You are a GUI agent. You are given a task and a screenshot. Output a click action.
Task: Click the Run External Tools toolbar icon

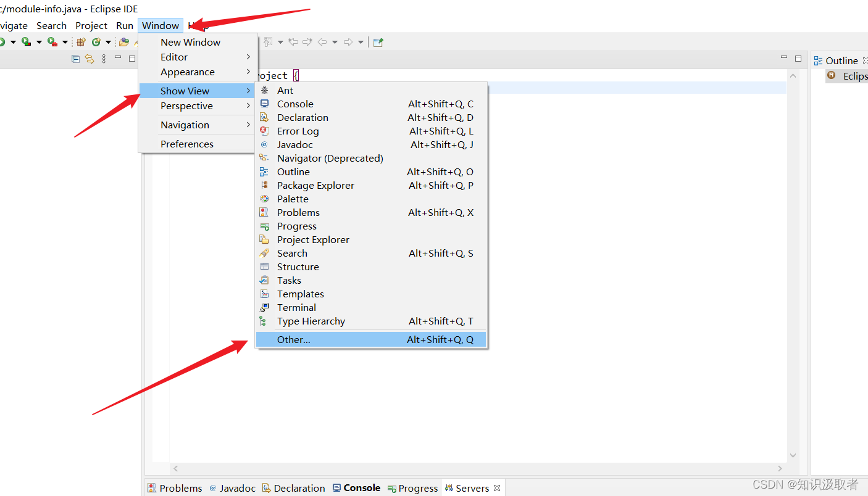[x=52, y=42]
